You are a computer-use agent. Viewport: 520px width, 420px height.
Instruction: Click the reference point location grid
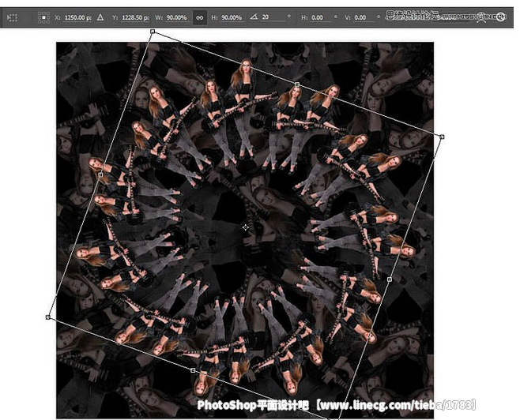coord(43,17)
